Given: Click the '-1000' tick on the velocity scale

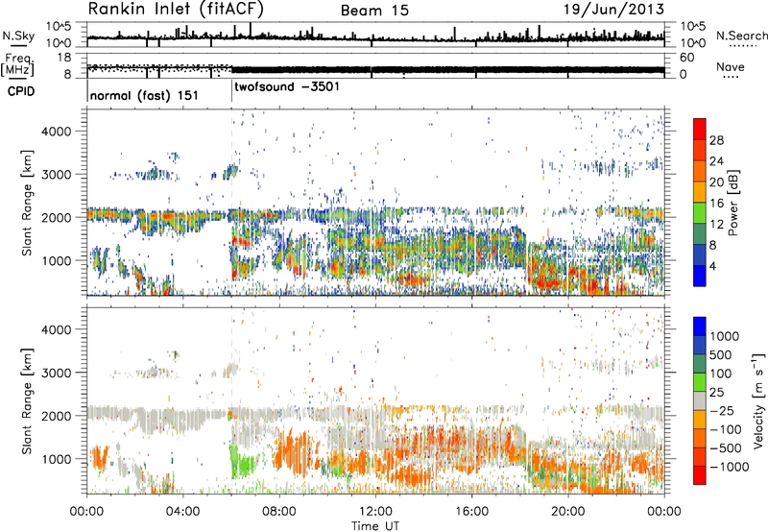Looking at the screenshot, I should tap(729, 467).
